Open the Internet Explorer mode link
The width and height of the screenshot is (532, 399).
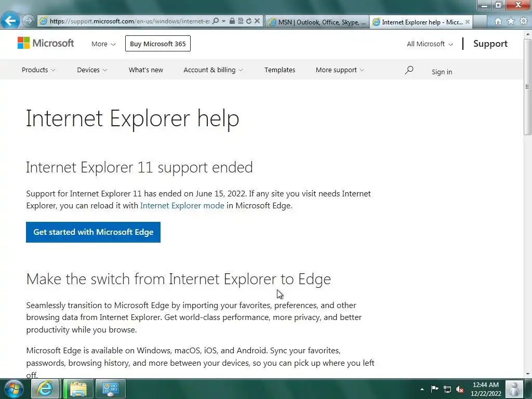coord(182,206)
